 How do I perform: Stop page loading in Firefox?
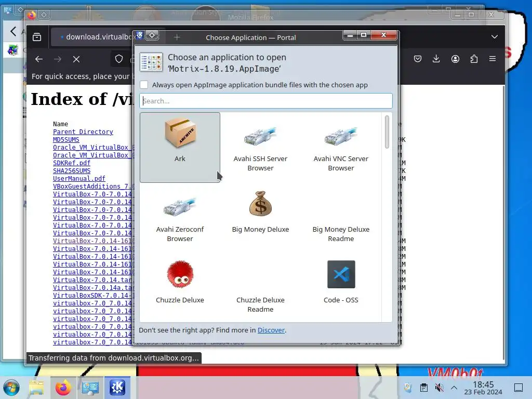(x=76, y=59)
